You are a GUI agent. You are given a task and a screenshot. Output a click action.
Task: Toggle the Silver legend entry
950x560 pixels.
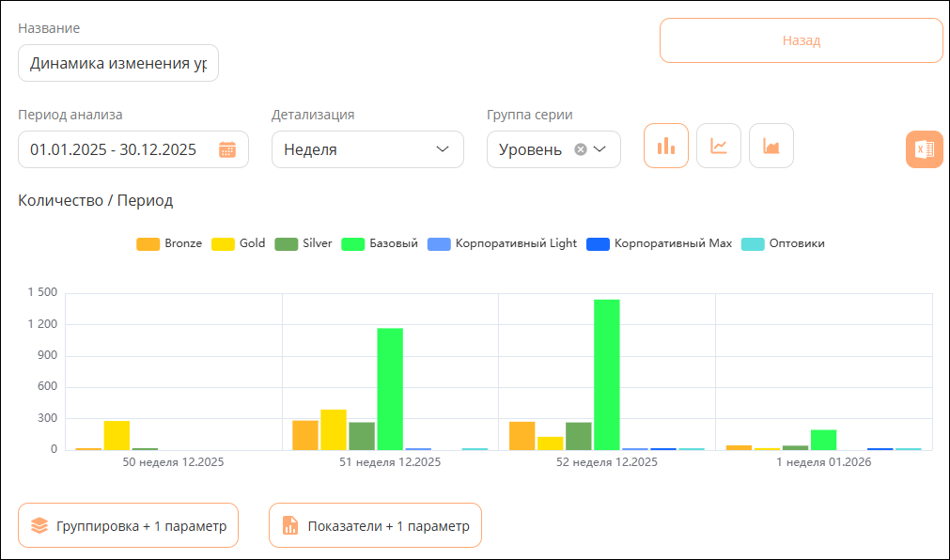304,243
